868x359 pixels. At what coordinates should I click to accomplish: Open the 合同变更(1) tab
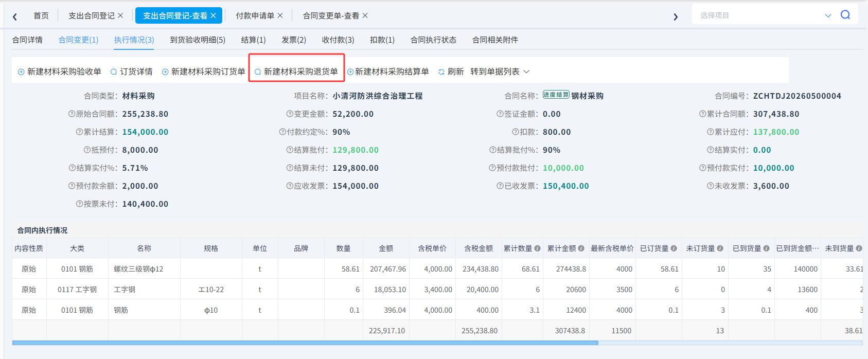(x=78, y=40)
